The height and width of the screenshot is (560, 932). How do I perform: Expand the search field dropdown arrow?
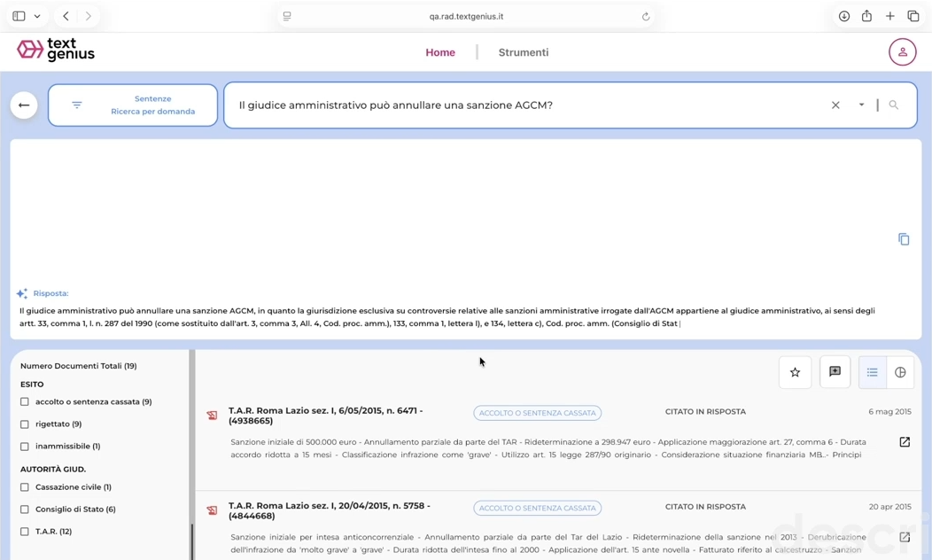pos(861,105)
